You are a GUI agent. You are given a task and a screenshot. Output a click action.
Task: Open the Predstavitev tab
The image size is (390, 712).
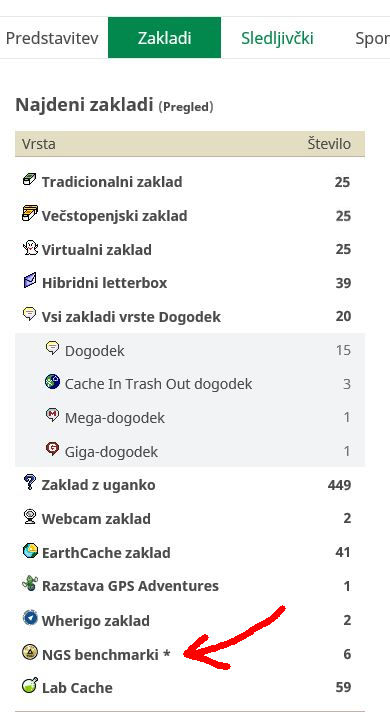52,38
